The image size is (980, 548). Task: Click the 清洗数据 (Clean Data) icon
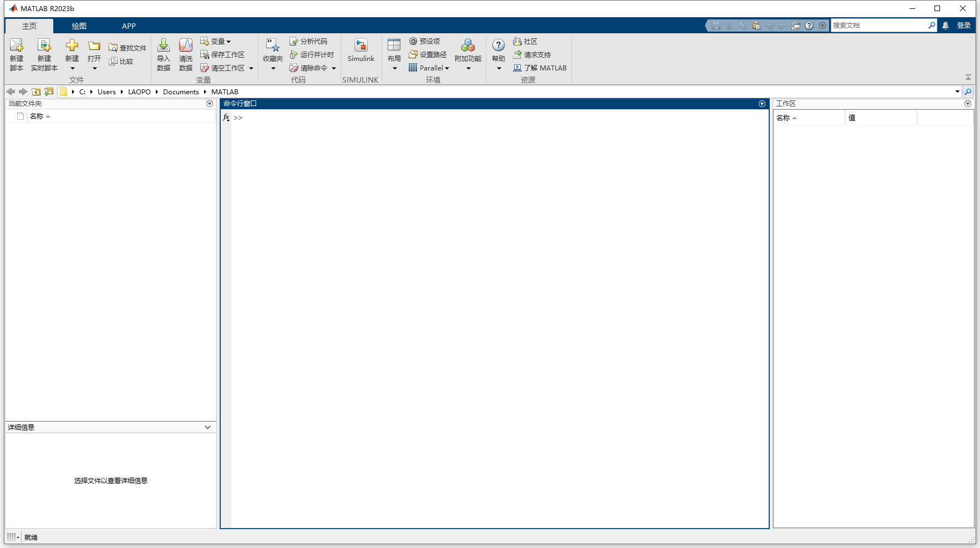(186, 45)
